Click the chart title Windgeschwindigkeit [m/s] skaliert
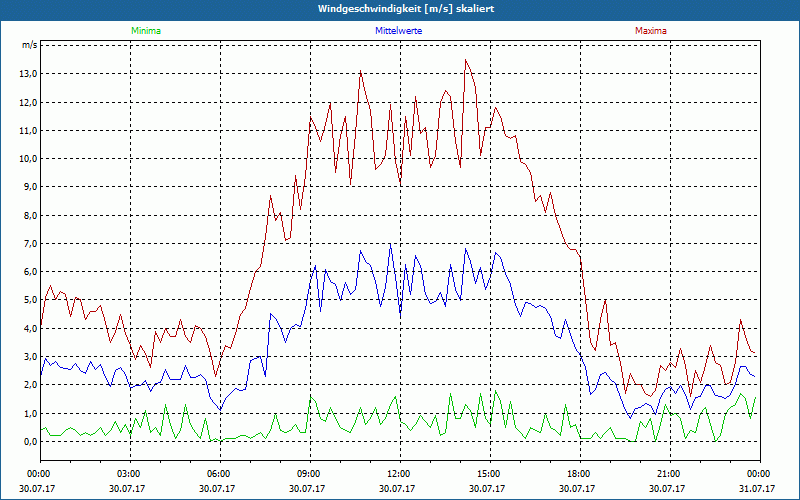 pos(406,9)
